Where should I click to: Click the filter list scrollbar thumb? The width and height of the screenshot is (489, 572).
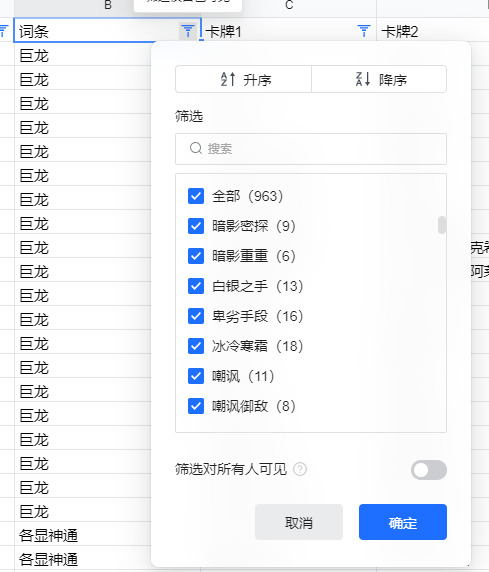tap(442, 225)
